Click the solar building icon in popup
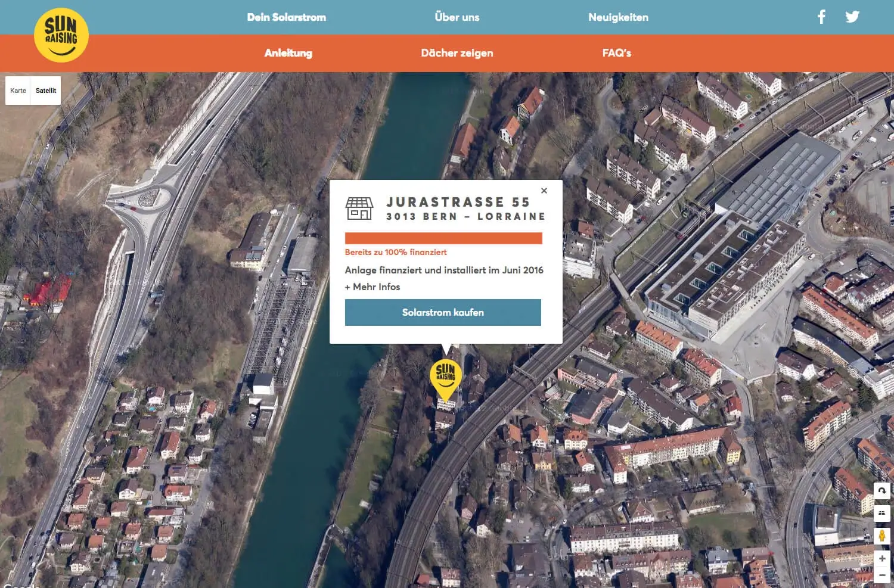894x588 pixels. pyautogui.click(x=359, y=209)
